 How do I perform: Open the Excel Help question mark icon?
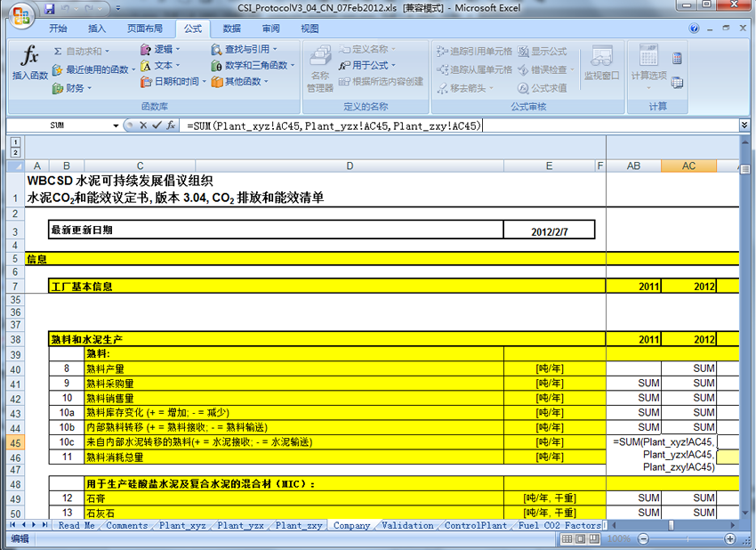(694, 28)
